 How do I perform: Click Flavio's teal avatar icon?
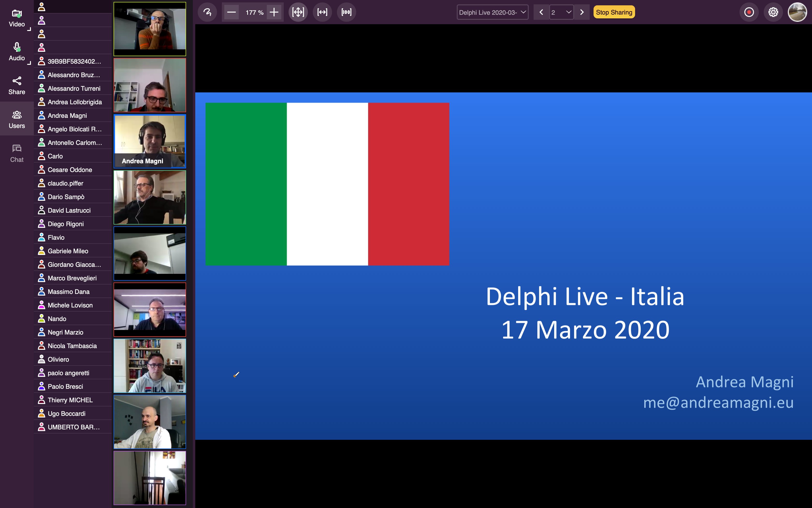click(42, 237)
